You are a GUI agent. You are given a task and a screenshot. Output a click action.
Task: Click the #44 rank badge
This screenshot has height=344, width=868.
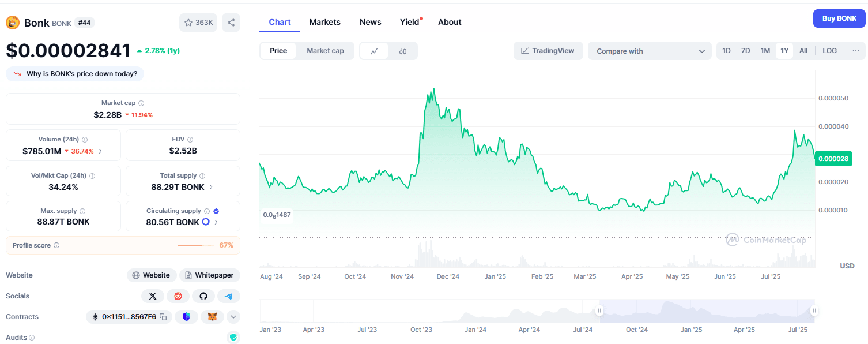point(85,23)
